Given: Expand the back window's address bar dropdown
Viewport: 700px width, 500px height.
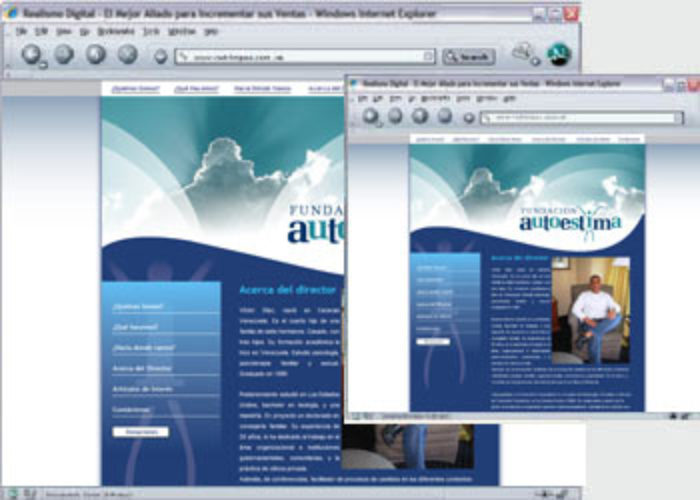Looking at the screenshot, I should [x=428, y=56].
